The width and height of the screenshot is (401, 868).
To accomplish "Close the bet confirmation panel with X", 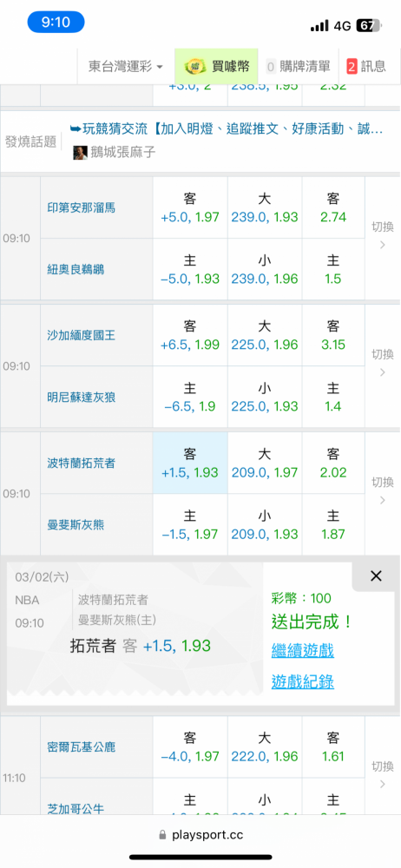I will (376, 576).
